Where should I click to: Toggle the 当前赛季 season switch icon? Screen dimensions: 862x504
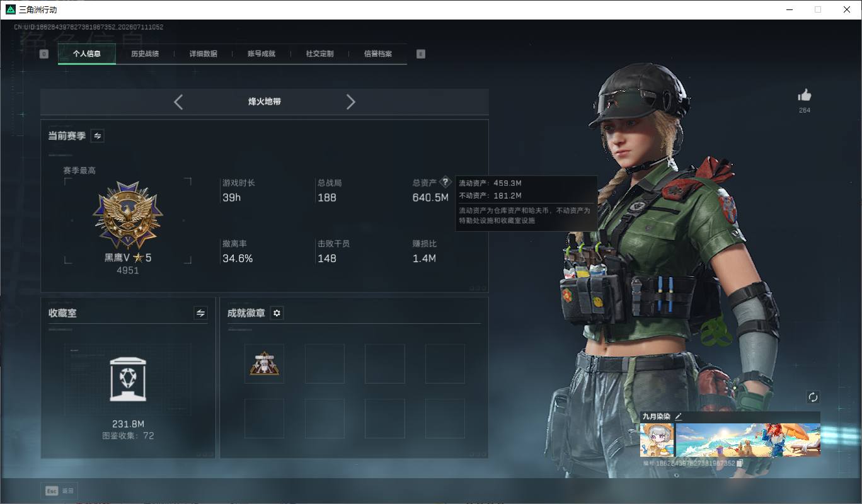98,135
